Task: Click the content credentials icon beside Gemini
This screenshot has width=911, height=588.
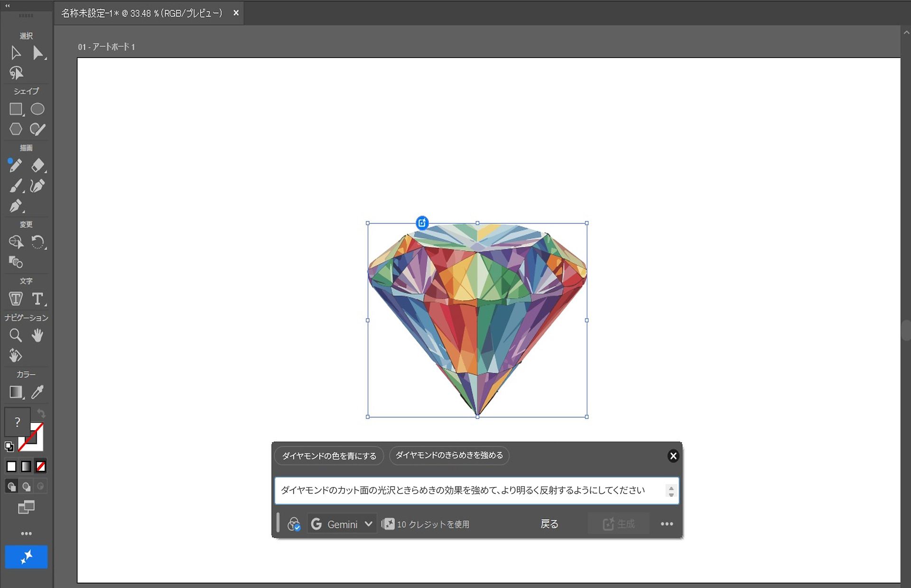Action: pyautogui.click(x=294, y=524)
